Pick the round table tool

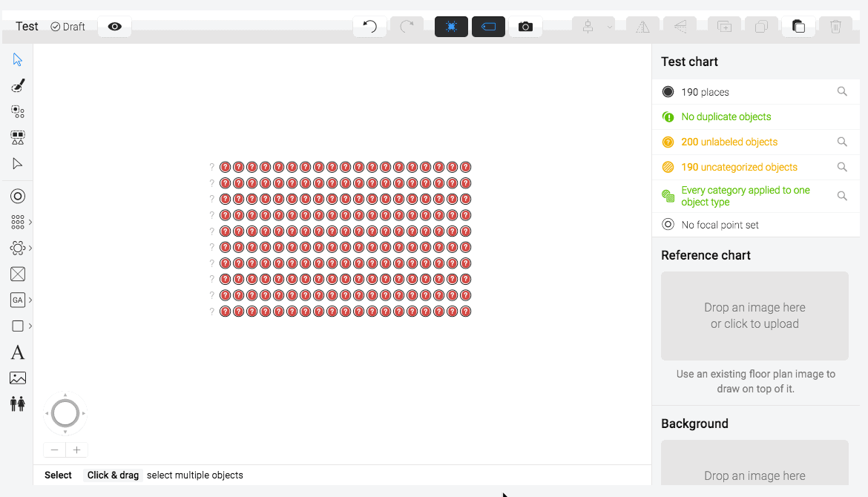pos(18,248)
